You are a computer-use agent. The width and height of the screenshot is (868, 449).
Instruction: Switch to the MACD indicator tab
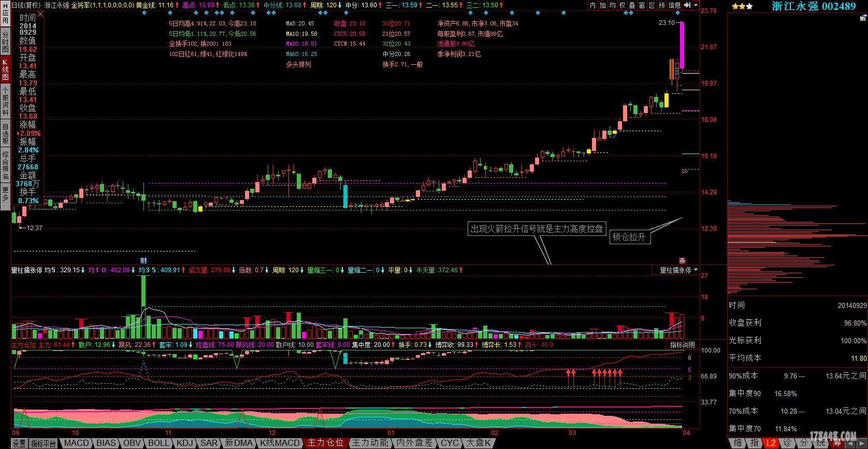pos(76,443)
